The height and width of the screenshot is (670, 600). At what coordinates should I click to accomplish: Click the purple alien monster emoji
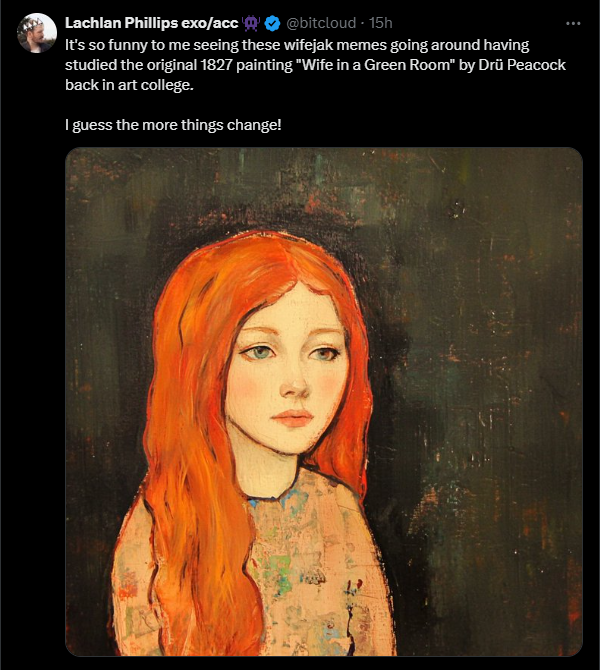(251, 23)
